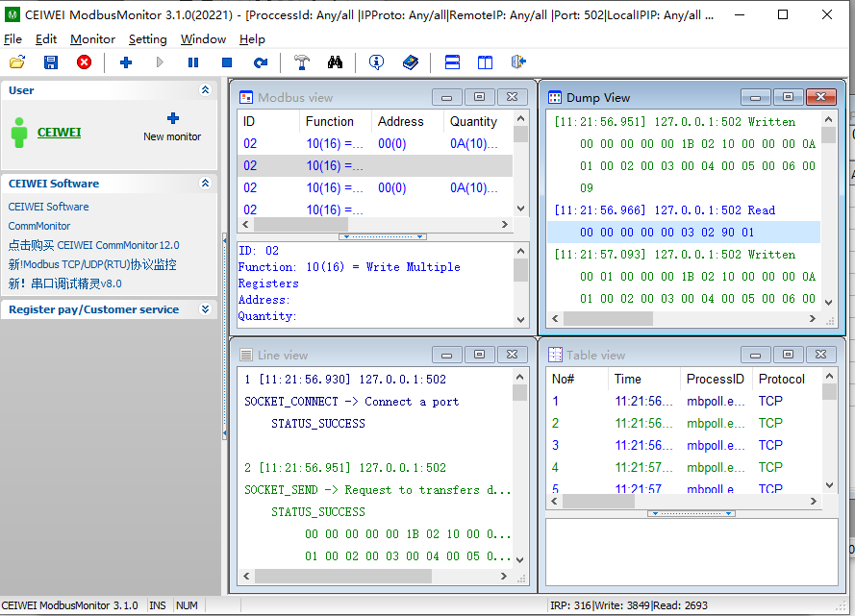This screenshot has width=855, height=616.
Task: Click the green CEIWEI user avatar icon
Action: [x=19, y=133]
